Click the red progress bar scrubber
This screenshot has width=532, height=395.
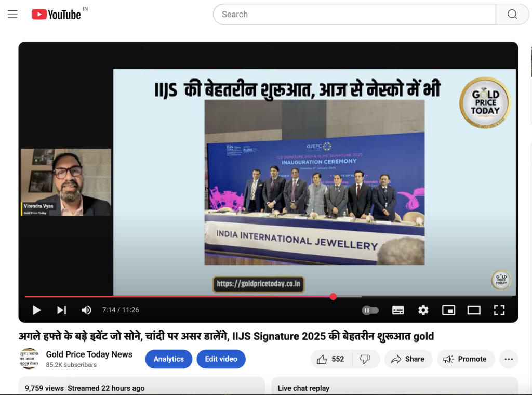(x=333, y=297)
